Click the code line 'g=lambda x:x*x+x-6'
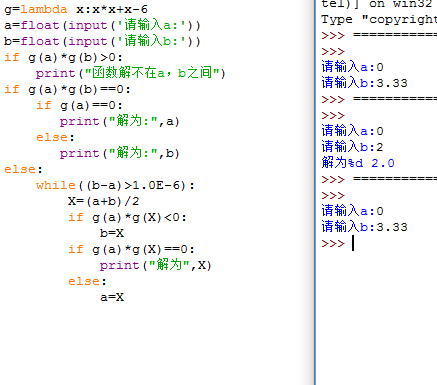 click(76, 9)
